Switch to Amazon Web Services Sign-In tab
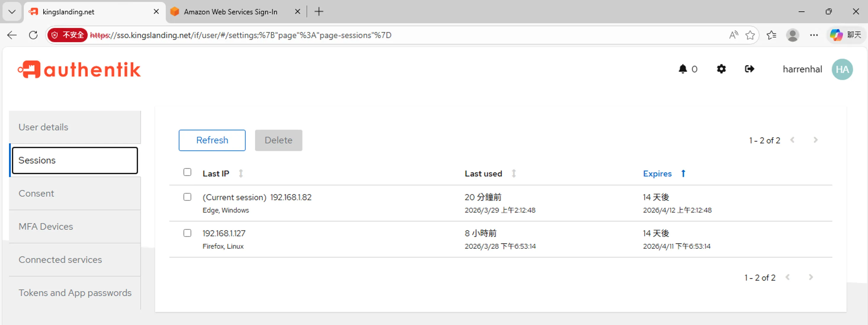Viewport: 868px width, 325px height. click(230, 12)
